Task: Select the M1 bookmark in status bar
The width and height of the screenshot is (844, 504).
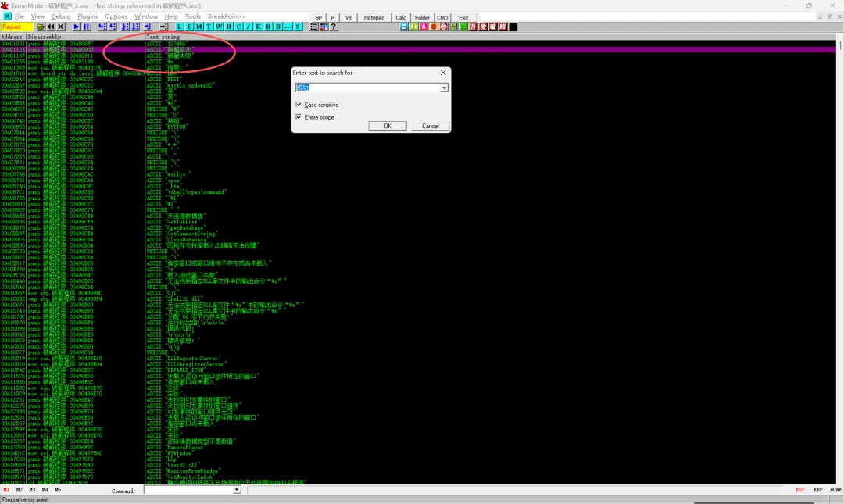Action: [x=6, y=490]
